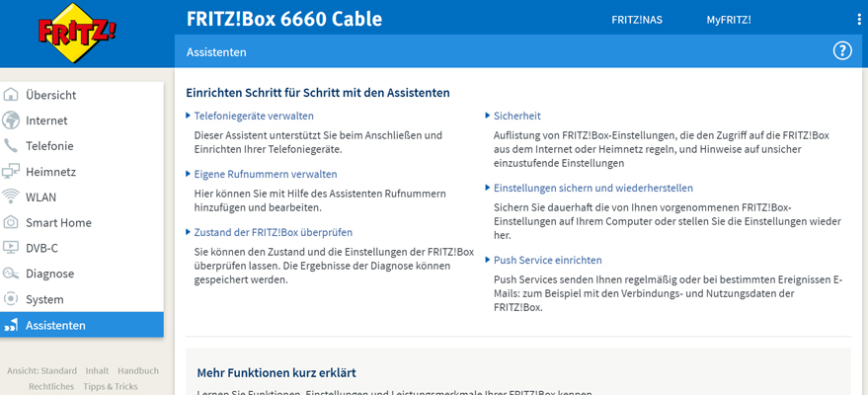Image resolution: width=868 pixels, height=395 pixels.
Task: Click the Telefonie handset icon
Action: 12,146
